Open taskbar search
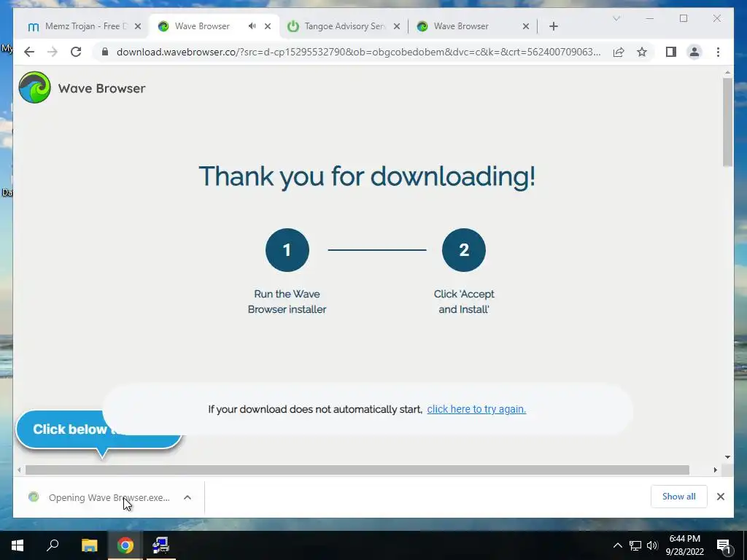 pos(53,545)
